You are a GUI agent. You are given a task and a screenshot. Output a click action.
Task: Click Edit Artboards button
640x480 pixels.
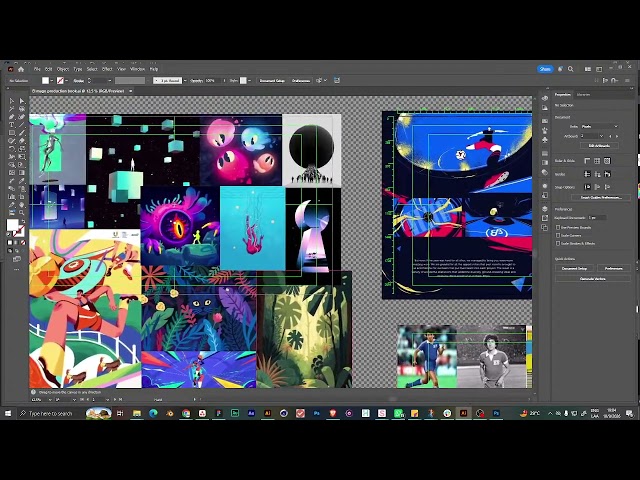[x=599, y=145]
